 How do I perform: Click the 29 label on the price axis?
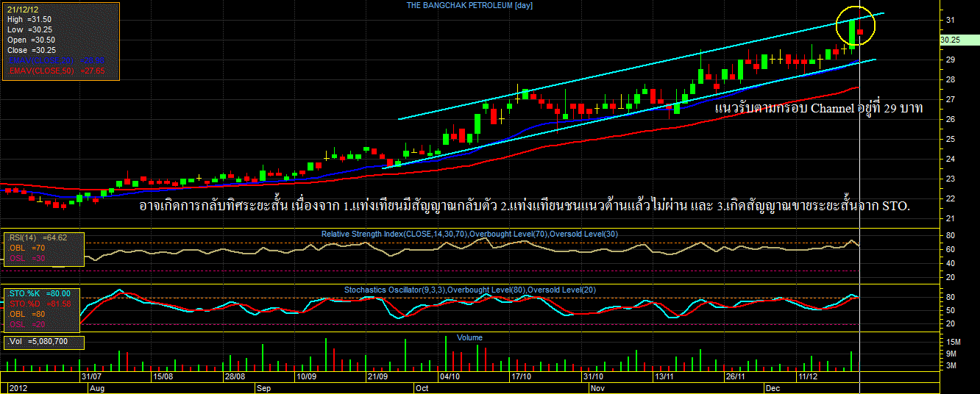point(951,60)
